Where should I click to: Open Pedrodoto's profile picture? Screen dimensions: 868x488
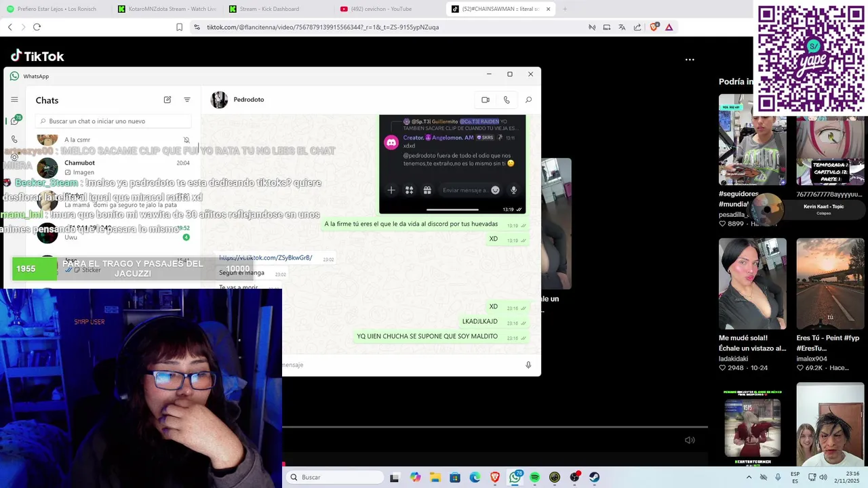coord(219,100)
